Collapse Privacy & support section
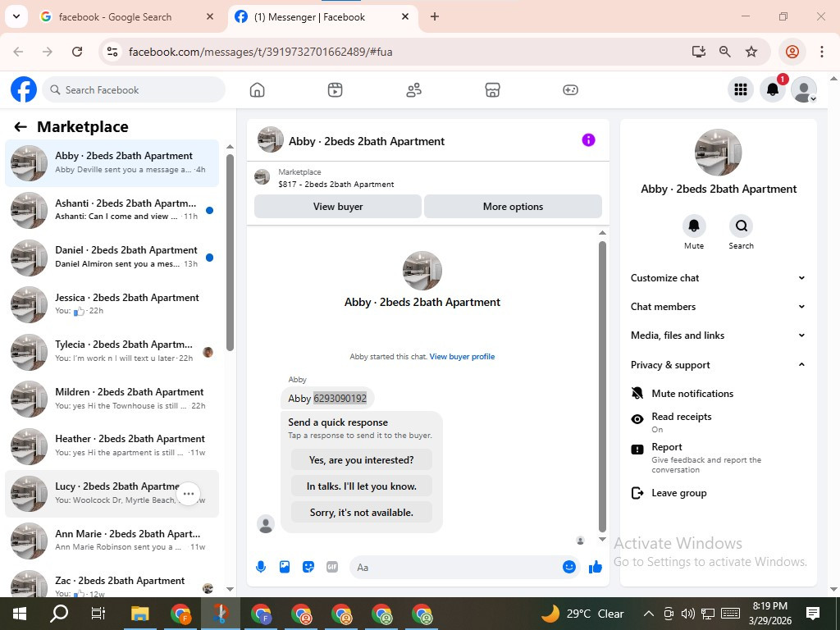840x630 pixels. [718, 365]
